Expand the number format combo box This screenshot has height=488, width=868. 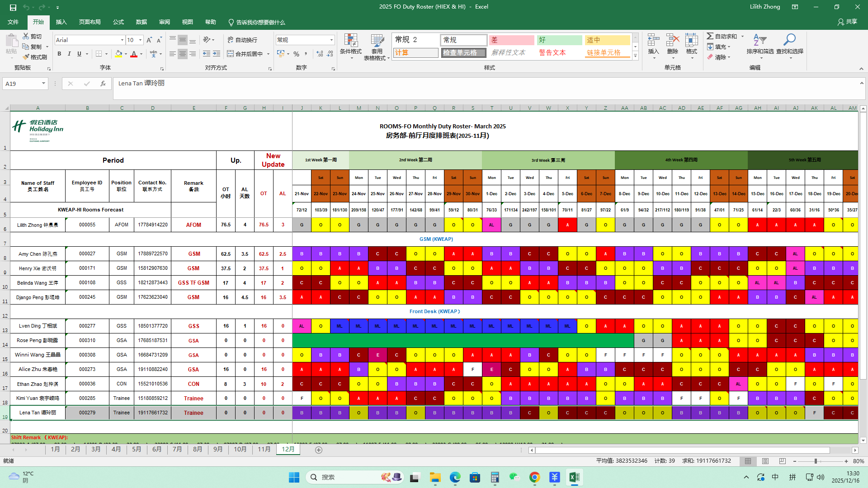(331, 40)
